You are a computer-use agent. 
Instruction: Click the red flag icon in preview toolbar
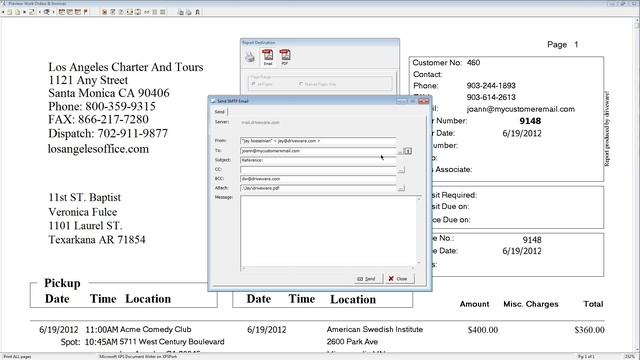(86, 12)
